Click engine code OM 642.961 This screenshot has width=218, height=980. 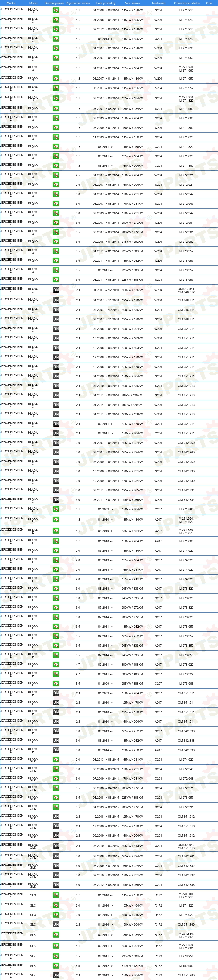point(186,856)
